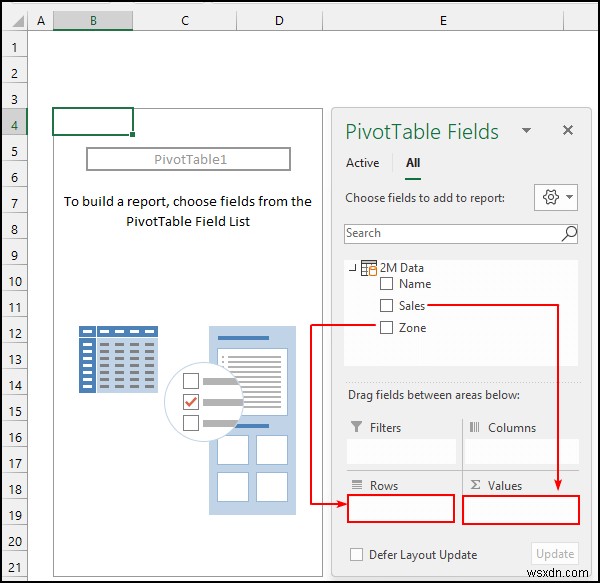Viewport: 600px width, 583px height.
Task: Click the Sigma Values icon
Action: click(475, 485)
